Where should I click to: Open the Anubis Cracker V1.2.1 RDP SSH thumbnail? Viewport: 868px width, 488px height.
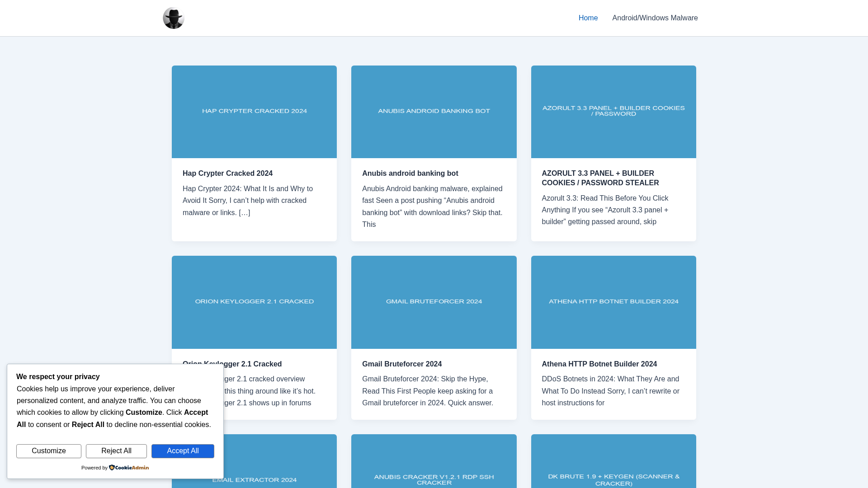[434, 461]
